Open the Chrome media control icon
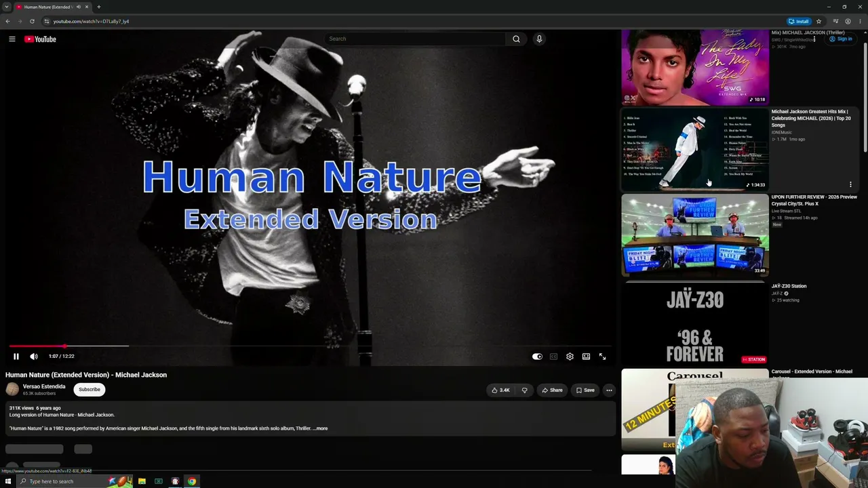 pos(835,21)
